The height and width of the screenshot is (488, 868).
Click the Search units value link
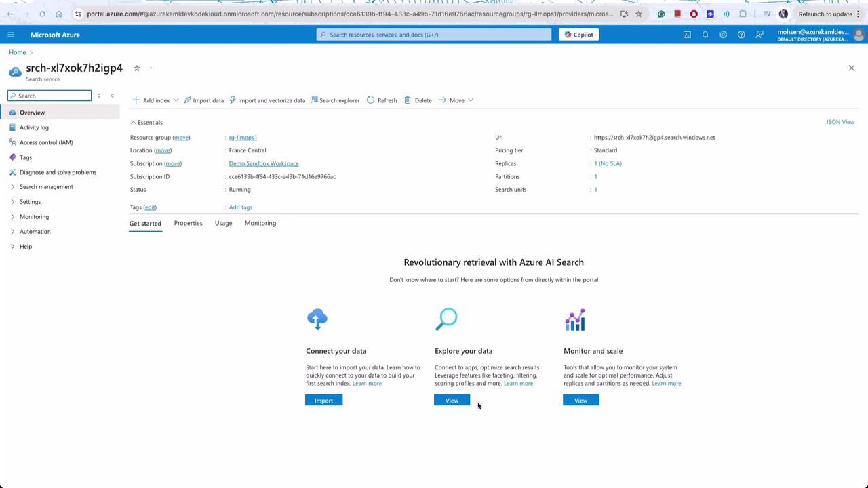coord(595,190)
